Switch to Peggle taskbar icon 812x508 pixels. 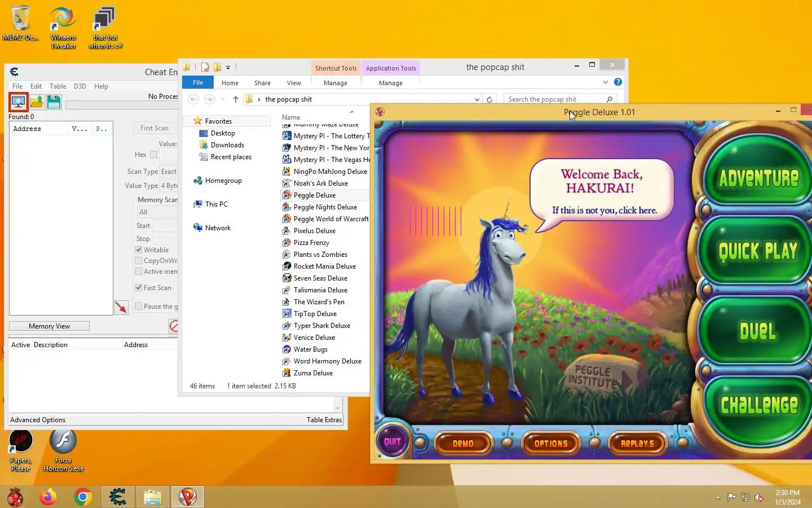(188, 497)
